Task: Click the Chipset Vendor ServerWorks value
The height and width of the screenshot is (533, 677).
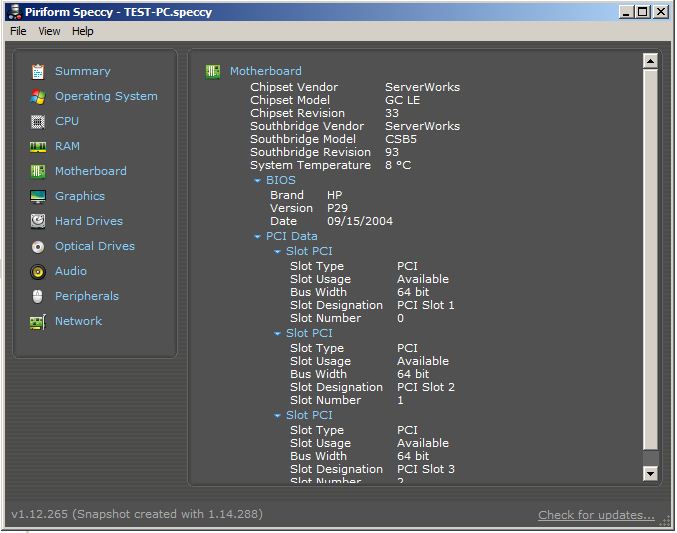Action: [422, 87]
